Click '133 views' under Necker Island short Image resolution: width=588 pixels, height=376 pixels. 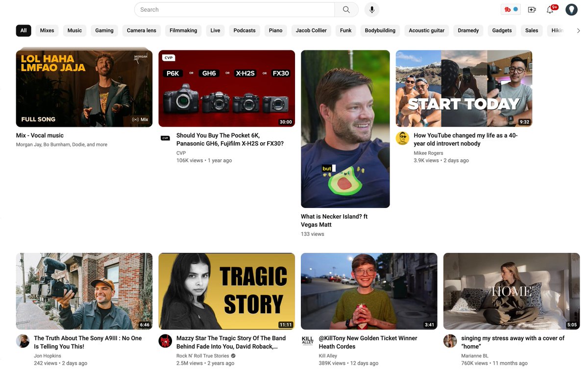click(x=313, y=234)
